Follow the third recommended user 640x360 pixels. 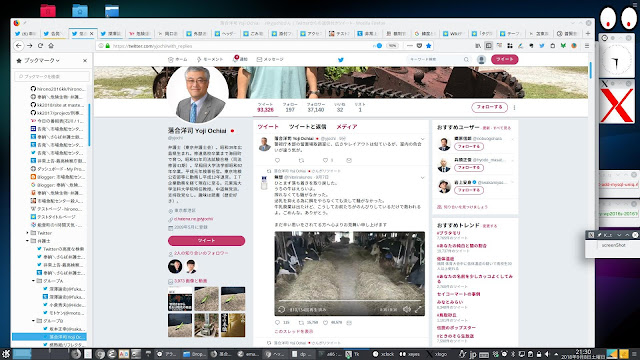point(469,190)
